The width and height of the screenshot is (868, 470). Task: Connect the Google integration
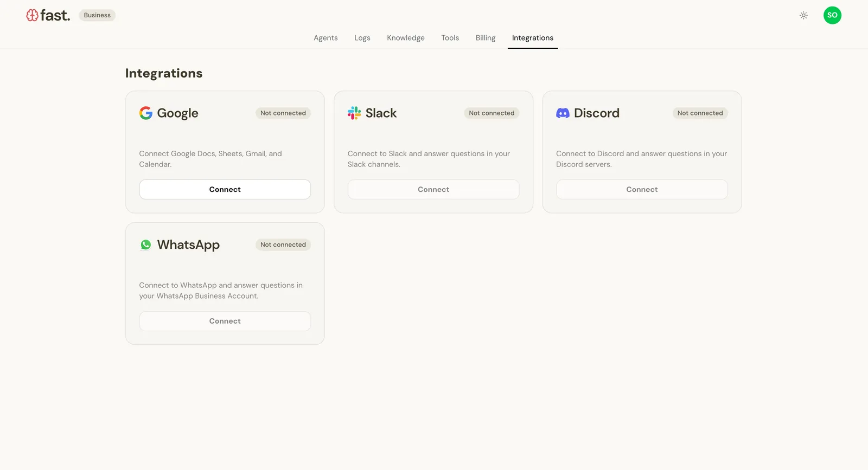pyautogui.click(x=225, y=189)
